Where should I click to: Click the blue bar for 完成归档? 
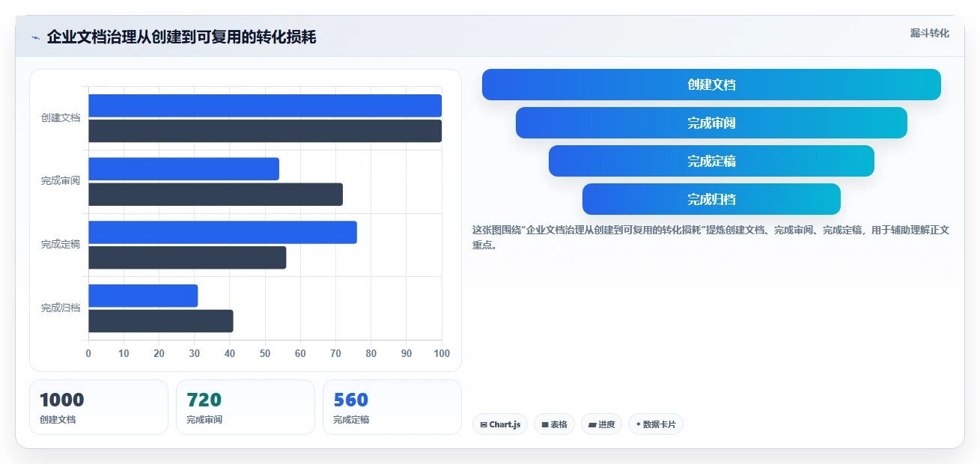[143, 296]
